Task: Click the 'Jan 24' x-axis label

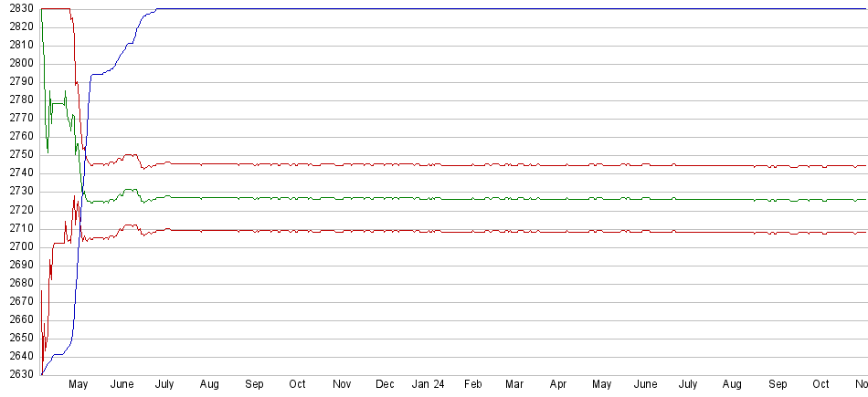Action: (x=429, y=385)
